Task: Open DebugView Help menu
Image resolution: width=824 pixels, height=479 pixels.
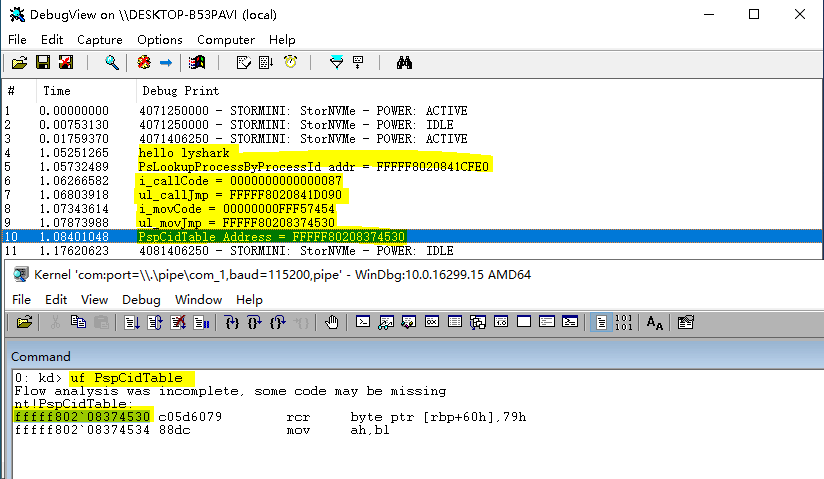Action: pyautogui.click(x=282, y=40)
